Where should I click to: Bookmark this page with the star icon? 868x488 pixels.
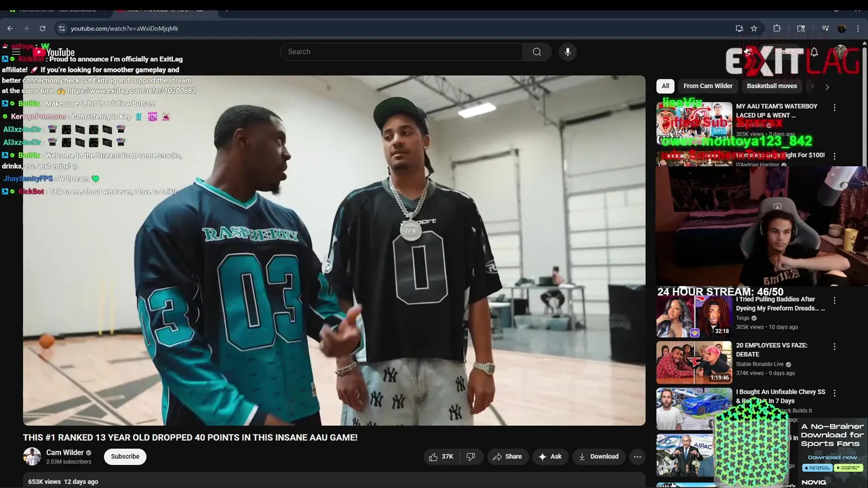click(x=754, y=28)
